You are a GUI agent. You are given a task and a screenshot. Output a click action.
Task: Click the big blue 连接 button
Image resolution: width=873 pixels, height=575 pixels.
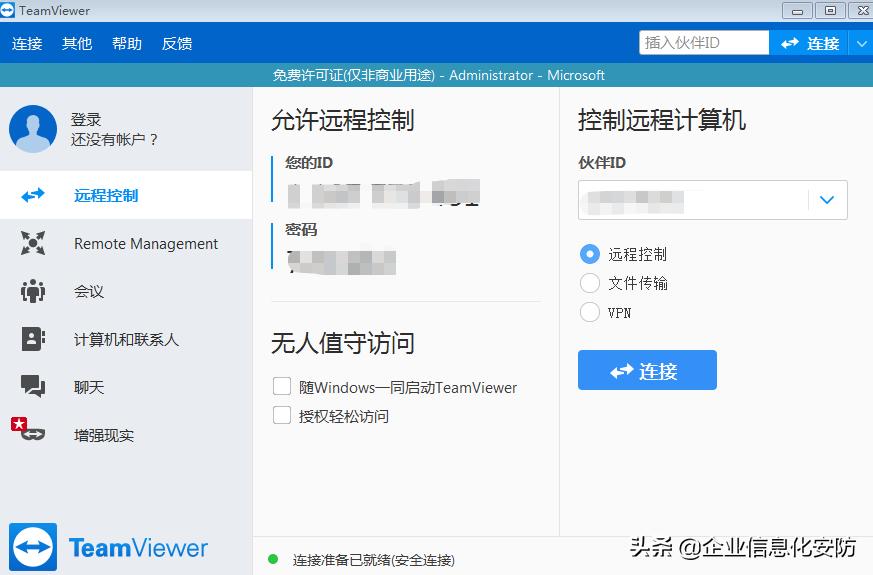tap(647, 370)
